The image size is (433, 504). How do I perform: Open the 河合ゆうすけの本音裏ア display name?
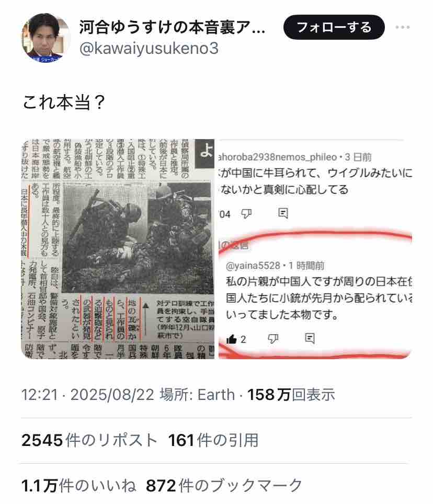point(172,27)
